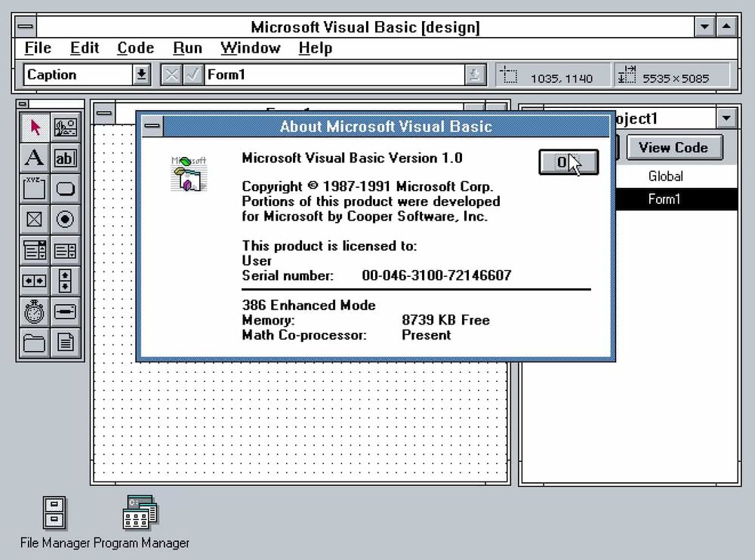This screenshot has height=560, width=755.
Task: Open the About dialog control menu box
Action: (x=153, y=126)
